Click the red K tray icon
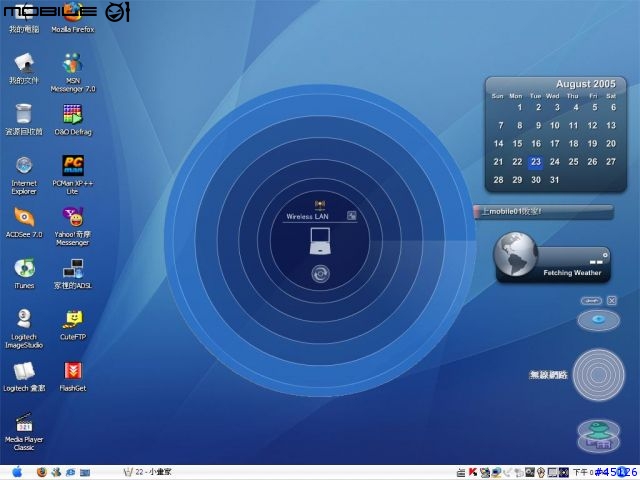The image size is (640, 480). (x=473, y=472)
